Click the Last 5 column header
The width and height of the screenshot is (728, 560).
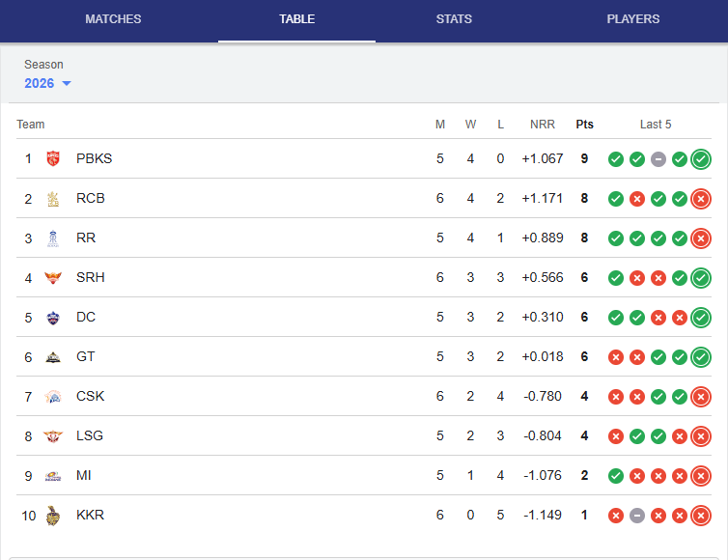click(x=656, y=125)
